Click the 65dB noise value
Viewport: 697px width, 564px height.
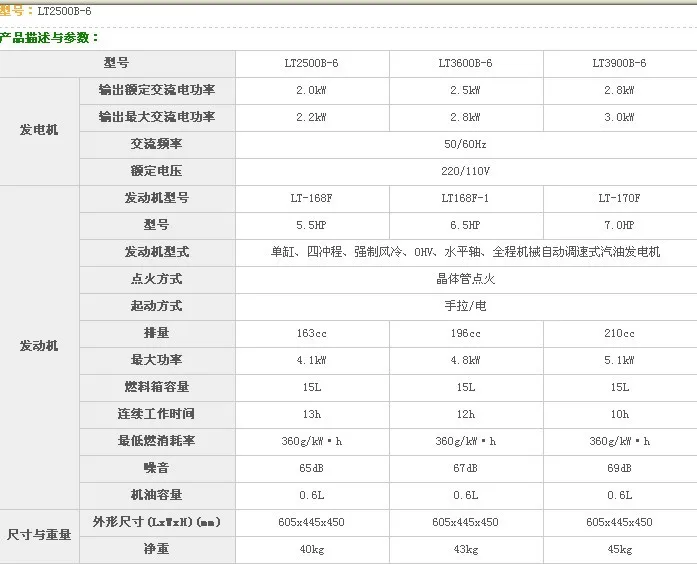311,468
